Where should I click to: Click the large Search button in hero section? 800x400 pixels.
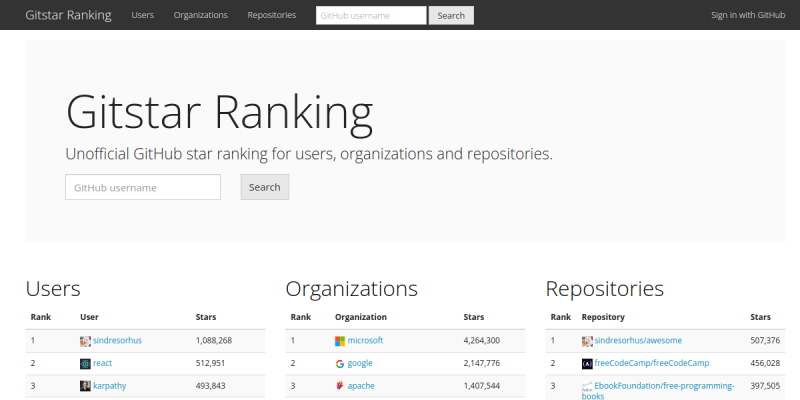click(265, 187)
